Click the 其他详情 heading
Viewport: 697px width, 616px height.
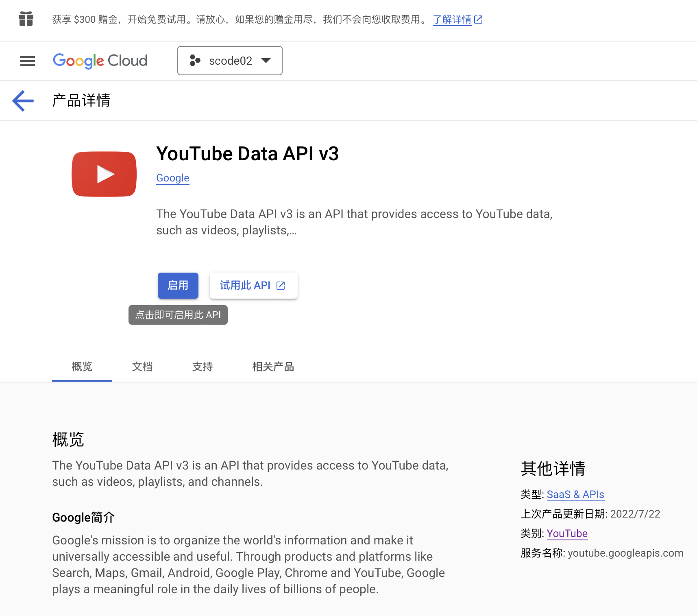click(x=553, y=469)
